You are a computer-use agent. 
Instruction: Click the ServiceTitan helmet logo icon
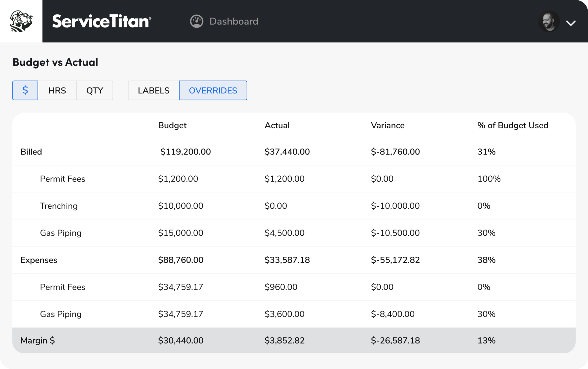coord(21,21)
